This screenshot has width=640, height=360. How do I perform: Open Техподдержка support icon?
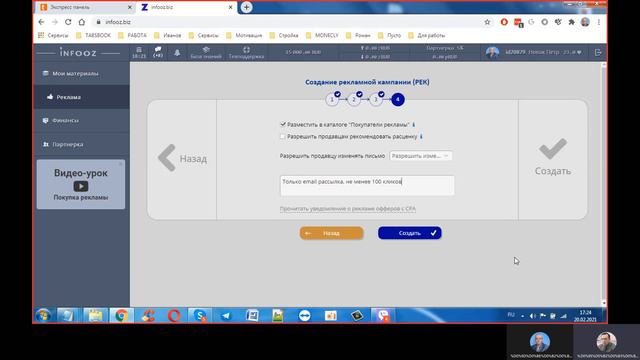pyautogui.click(x=246, y=53)
